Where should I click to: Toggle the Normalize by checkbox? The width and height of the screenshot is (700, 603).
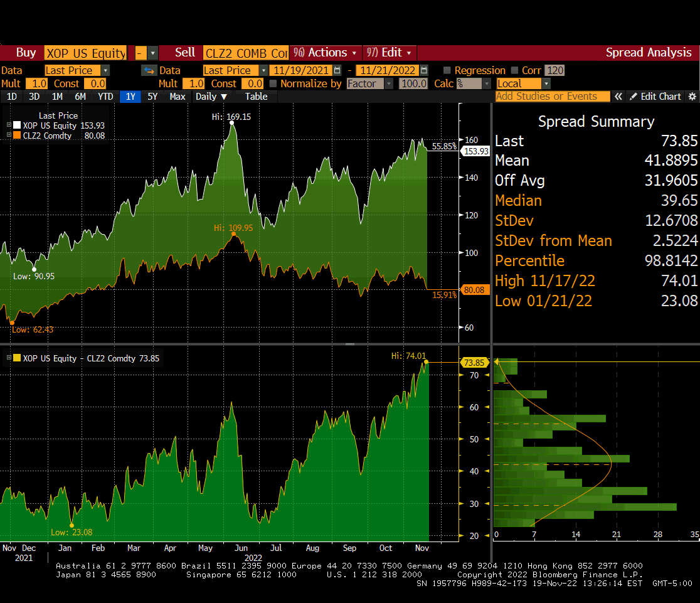coord(273,83)
